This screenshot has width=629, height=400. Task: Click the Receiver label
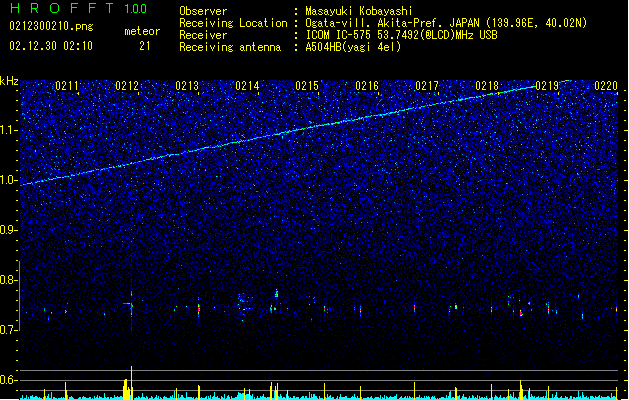pos(203,35)
